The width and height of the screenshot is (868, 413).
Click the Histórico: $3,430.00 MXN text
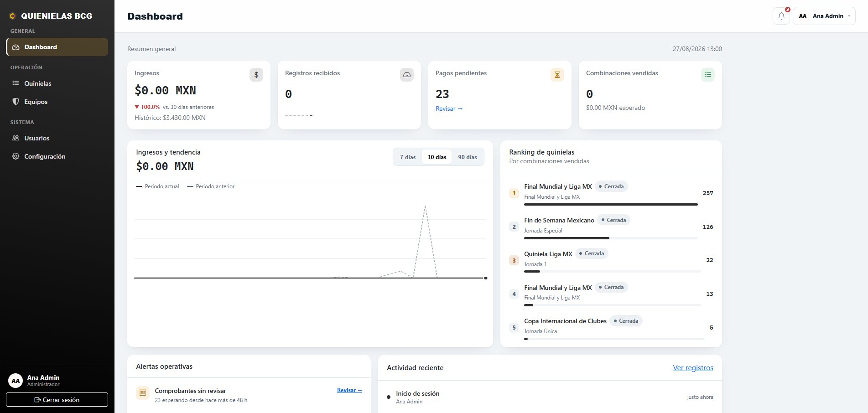point(170,118)
